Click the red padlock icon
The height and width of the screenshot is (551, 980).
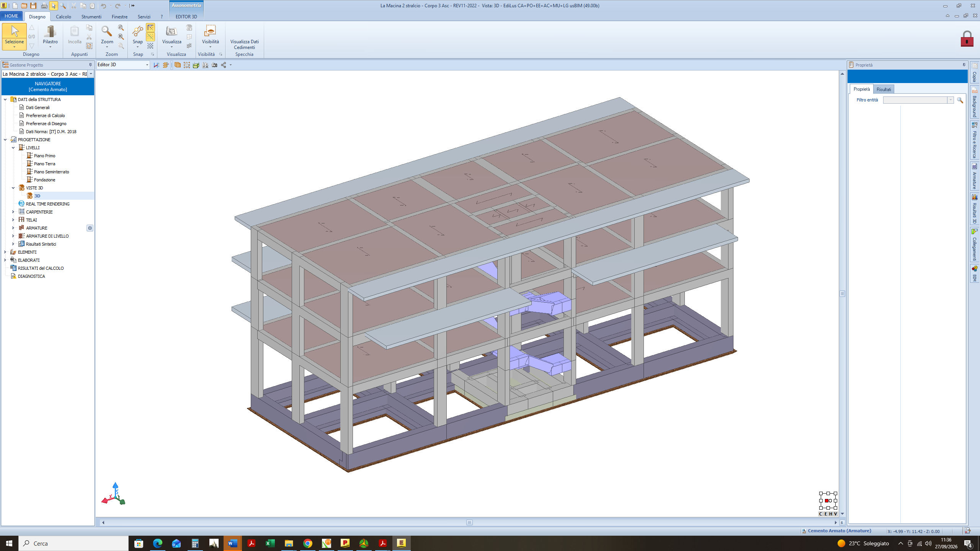(x=967, y=39)
